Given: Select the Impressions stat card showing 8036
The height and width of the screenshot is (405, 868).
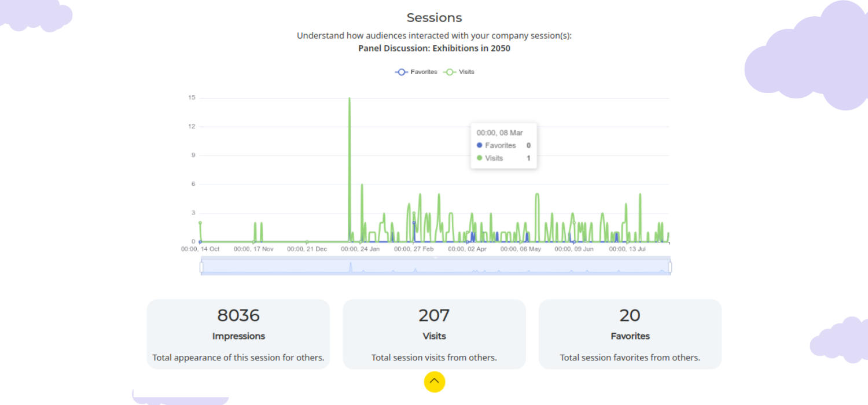Looking at the screenshot, I should point(238,334).
